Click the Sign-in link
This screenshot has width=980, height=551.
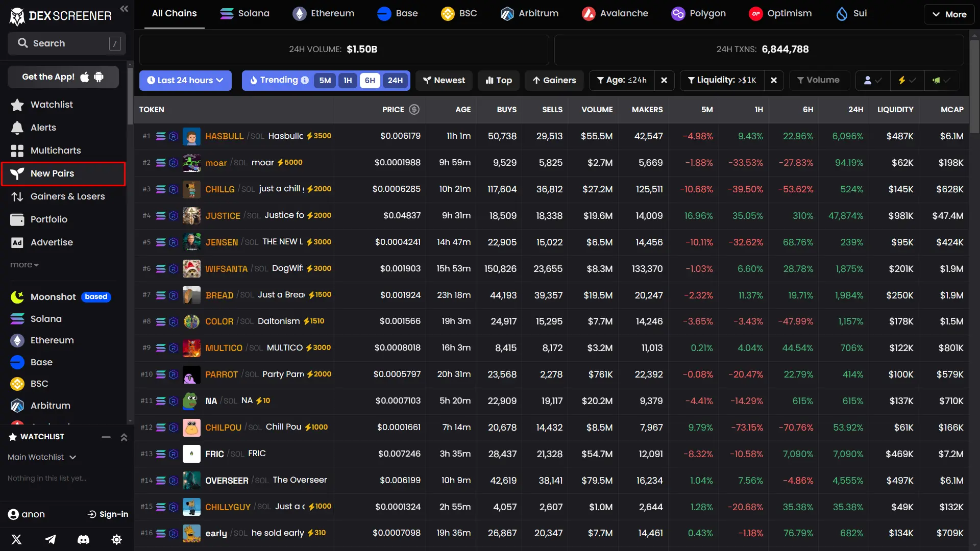coord(108,514)
